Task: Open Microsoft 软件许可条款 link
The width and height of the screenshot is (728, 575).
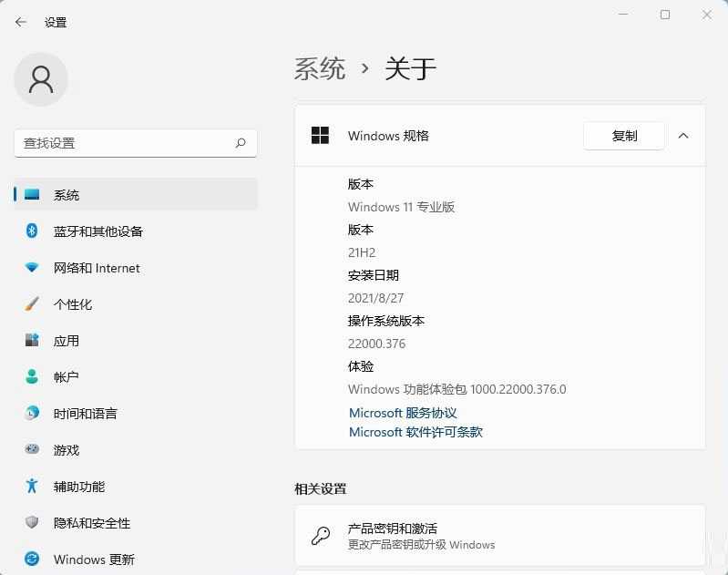Action: point(415,432)
